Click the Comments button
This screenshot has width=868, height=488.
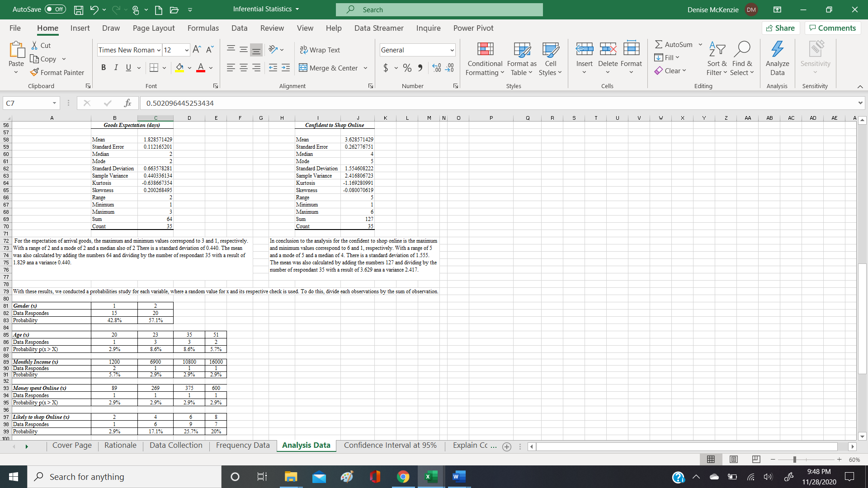[833, 28]
